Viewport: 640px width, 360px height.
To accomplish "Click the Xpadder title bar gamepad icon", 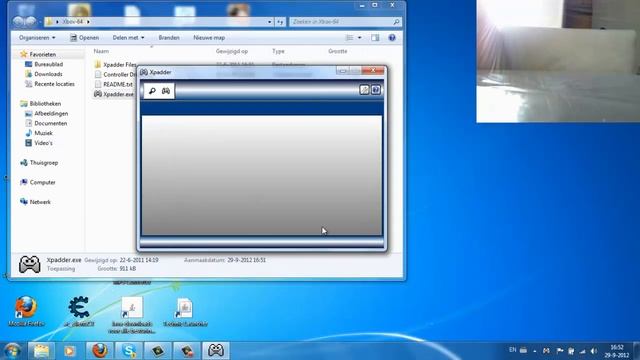I will click(x=144, y=72).
